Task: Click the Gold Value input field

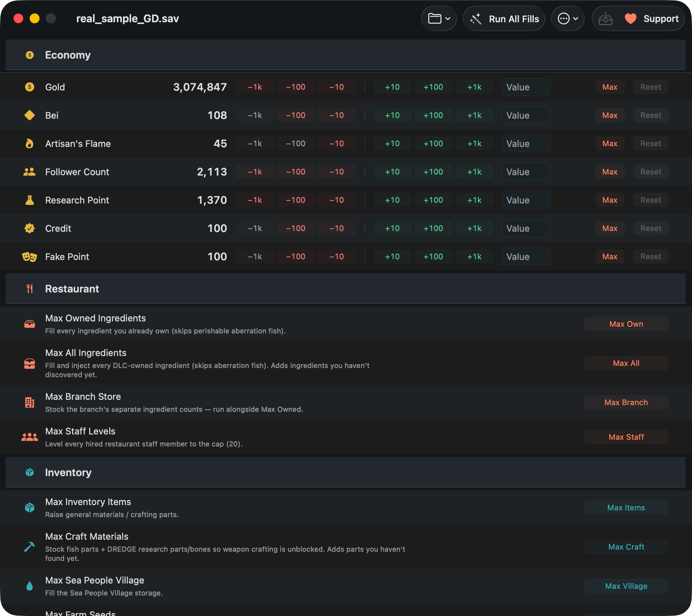Action: tap(526, 87)
